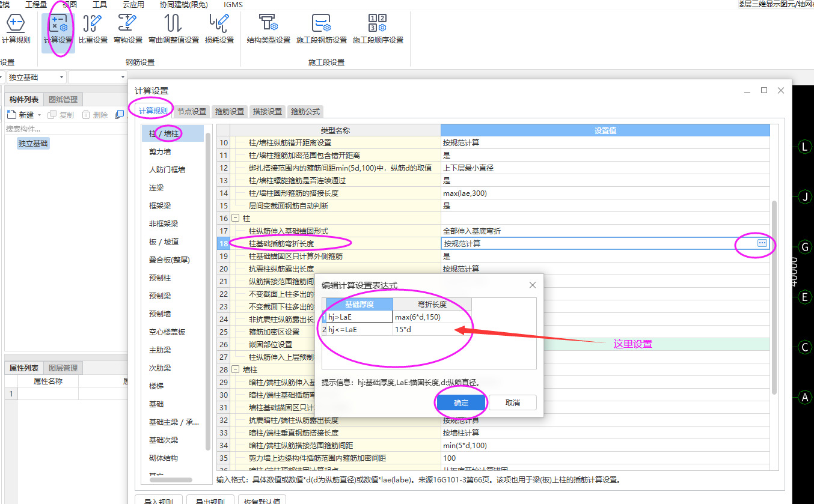Switch to 箍筋设置 tab
814x504 pixels.
[230, 111]
